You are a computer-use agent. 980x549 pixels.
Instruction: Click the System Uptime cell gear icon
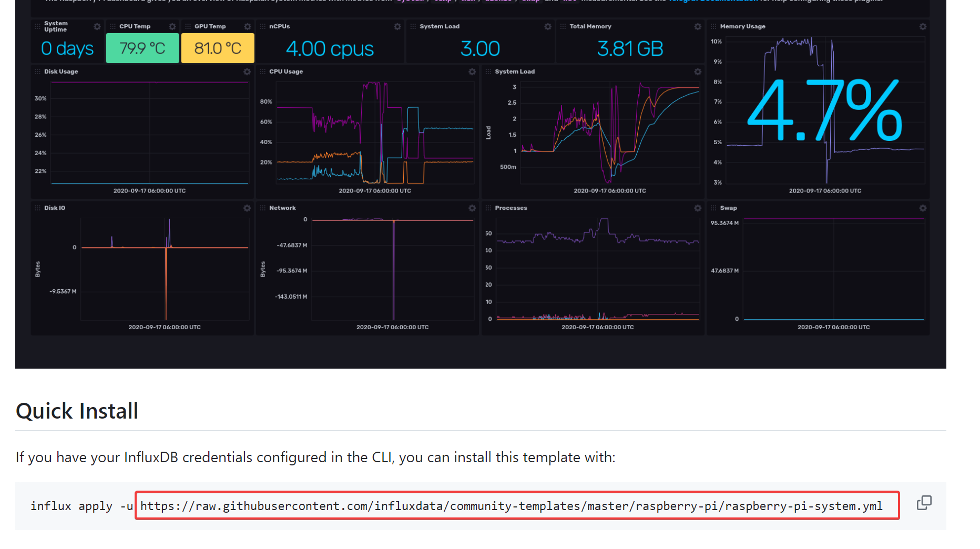(97, 26)
